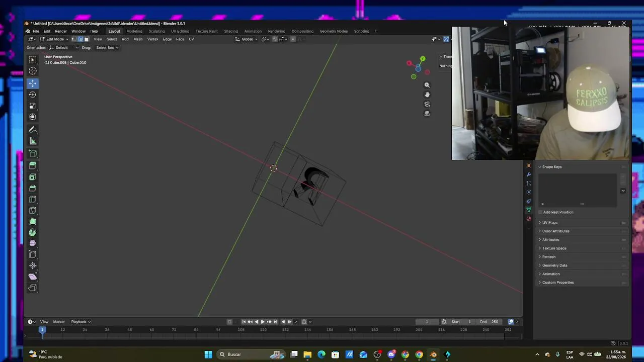Screen dimensions: 644x362
Task: Open the Render menu
Action: pyautogui.click(x=61, y=31)
